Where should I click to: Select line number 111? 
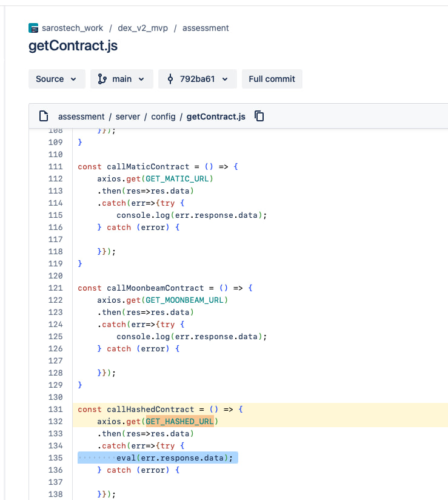click(55, 166)
